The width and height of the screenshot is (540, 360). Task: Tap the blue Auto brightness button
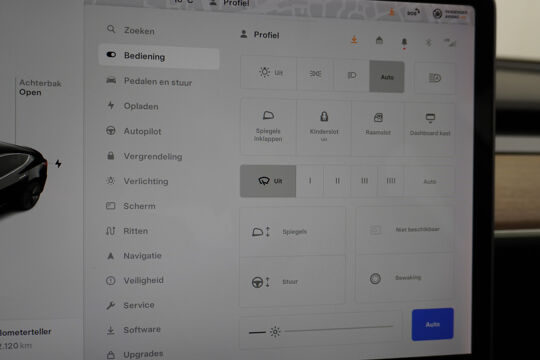pos(433,324)
